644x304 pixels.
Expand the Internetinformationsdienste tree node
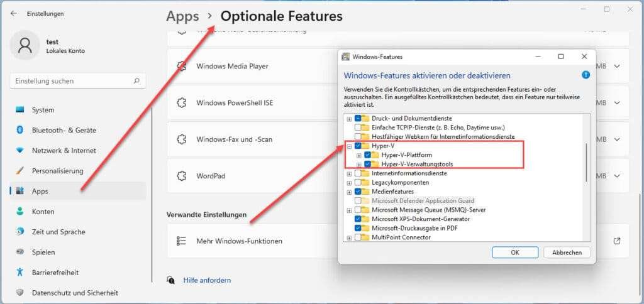tap(349, 173)
